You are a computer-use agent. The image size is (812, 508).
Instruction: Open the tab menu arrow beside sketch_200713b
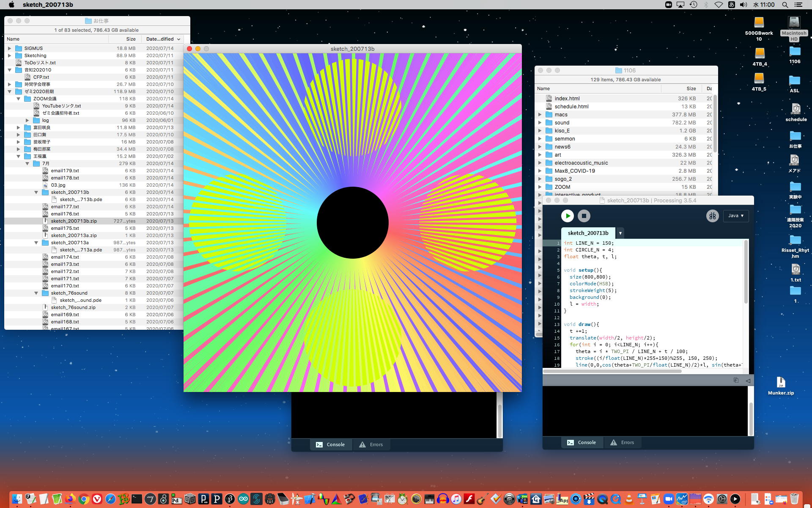(x=620, y=233)
